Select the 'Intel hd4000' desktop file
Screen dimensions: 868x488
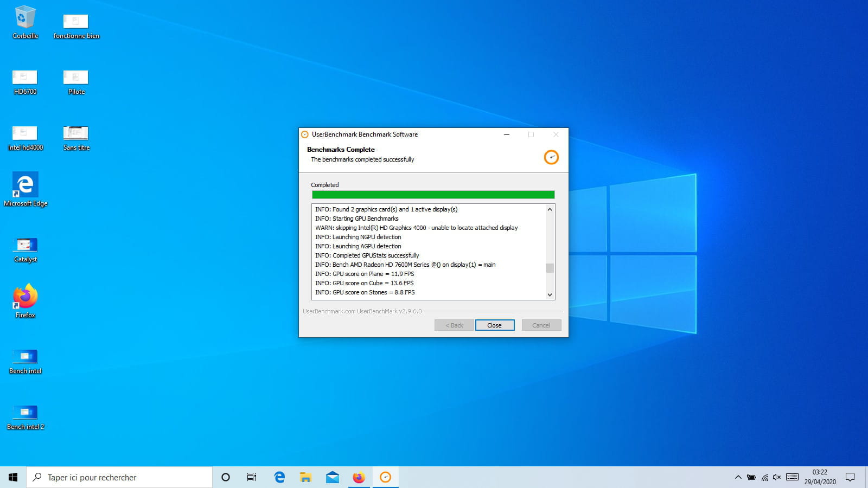pos(25,138)
